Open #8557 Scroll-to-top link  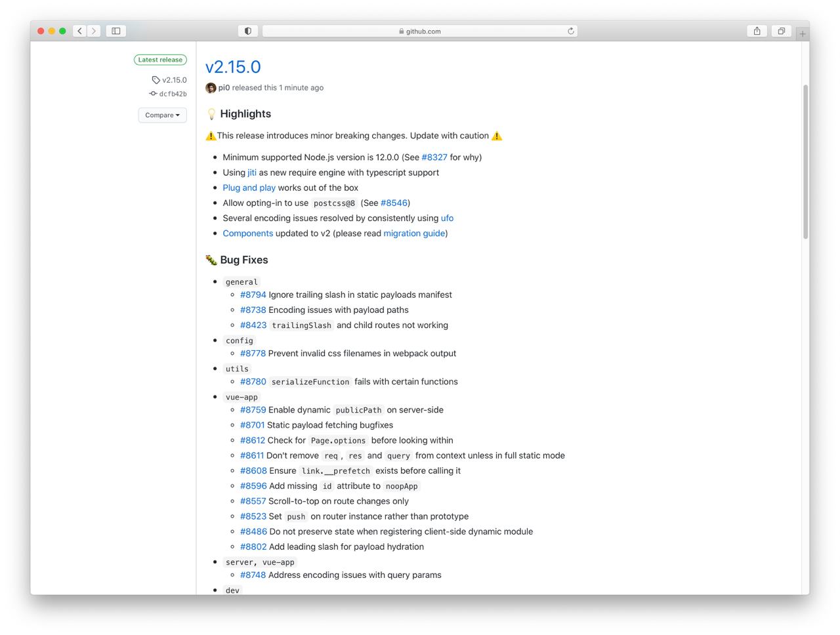253,501
